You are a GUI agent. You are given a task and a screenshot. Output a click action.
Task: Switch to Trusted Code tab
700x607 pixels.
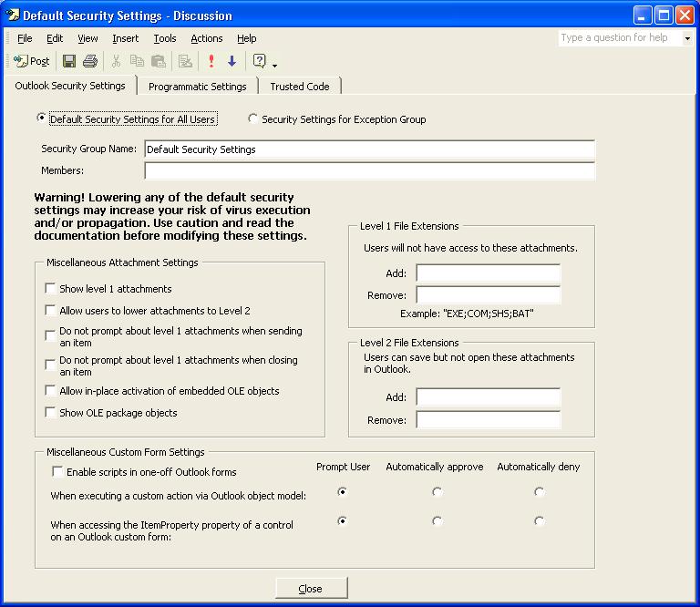coord(300,87)
